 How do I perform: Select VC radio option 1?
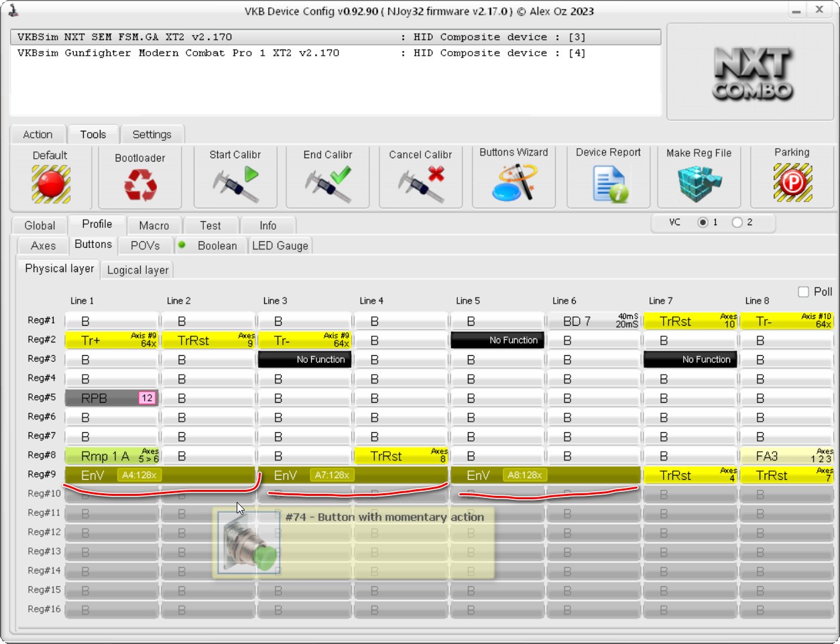point(703,222)
